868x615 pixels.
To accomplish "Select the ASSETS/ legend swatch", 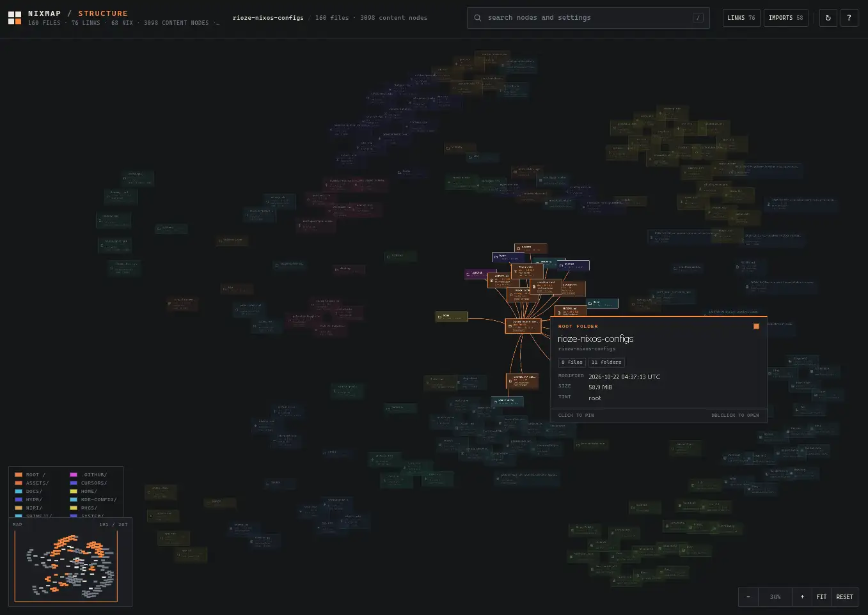I will pyautogui.click(x=19, y=483).
